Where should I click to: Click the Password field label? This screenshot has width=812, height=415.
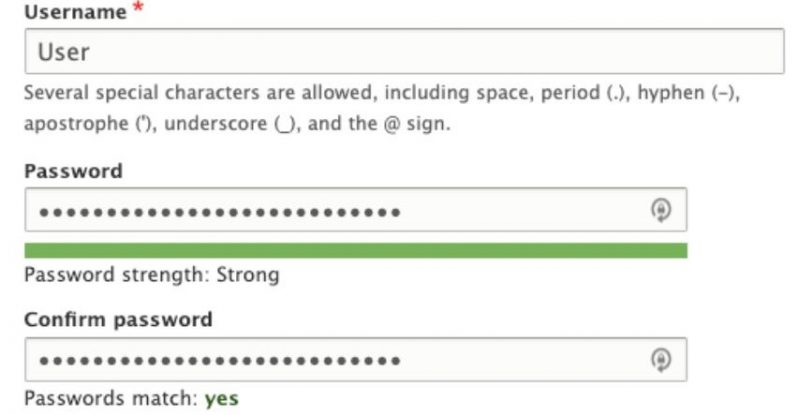pos(73,171)
